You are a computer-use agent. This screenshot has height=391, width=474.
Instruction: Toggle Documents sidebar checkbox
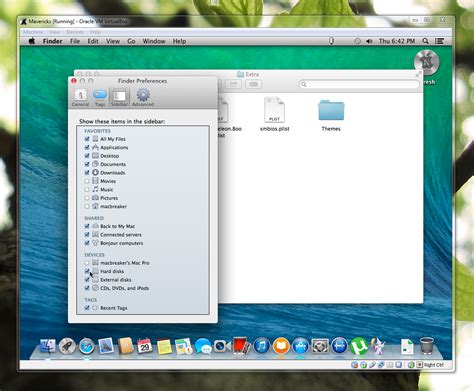(x=87, y=164)
